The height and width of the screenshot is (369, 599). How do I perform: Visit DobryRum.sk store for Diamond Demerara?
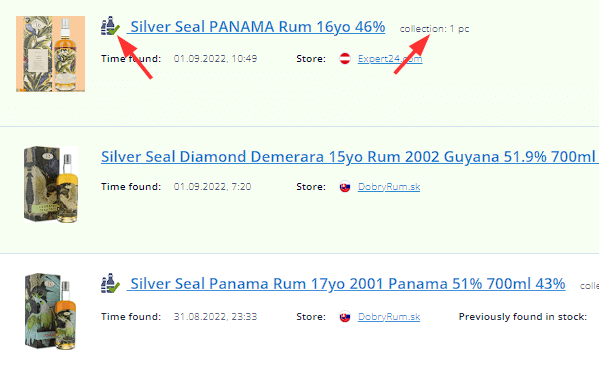(x=389, y=187)
